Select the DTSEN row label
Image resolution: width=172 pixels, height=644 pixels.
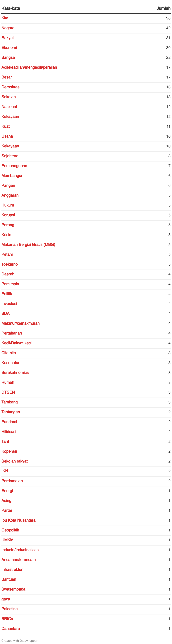(x=8, y=392)
